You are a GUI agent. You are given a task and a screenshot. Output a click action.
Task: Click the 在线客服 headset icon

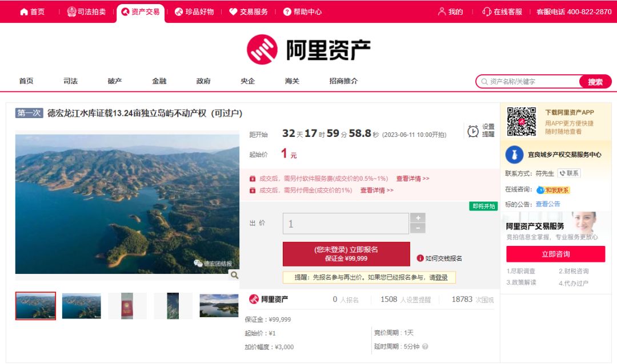pos(487,11)
